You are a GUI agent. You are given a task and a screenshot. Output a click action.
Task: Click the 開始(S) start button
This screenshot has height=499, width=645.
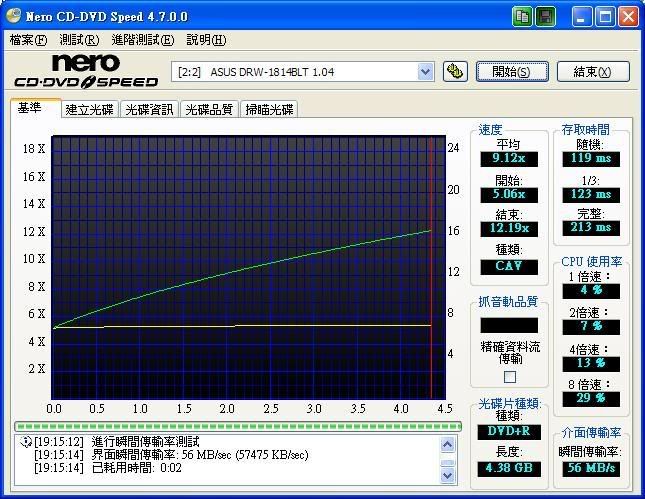click(x=512, y=72)
